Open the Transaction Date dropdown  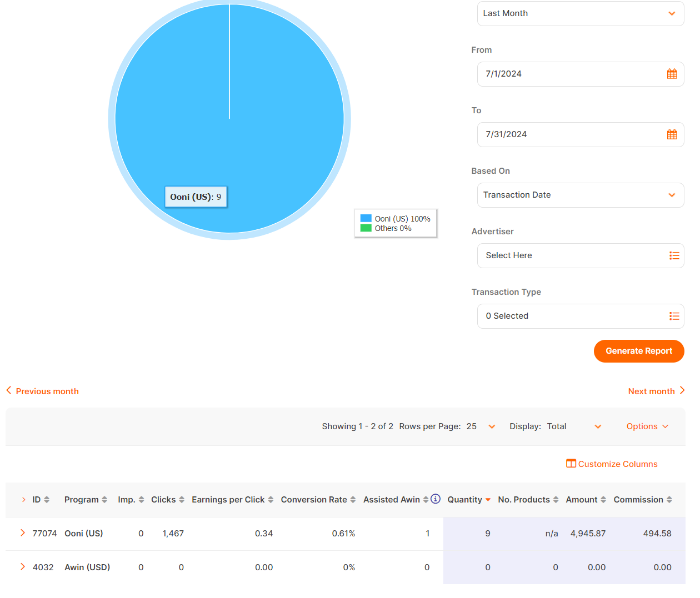click(x=581, y=195)
